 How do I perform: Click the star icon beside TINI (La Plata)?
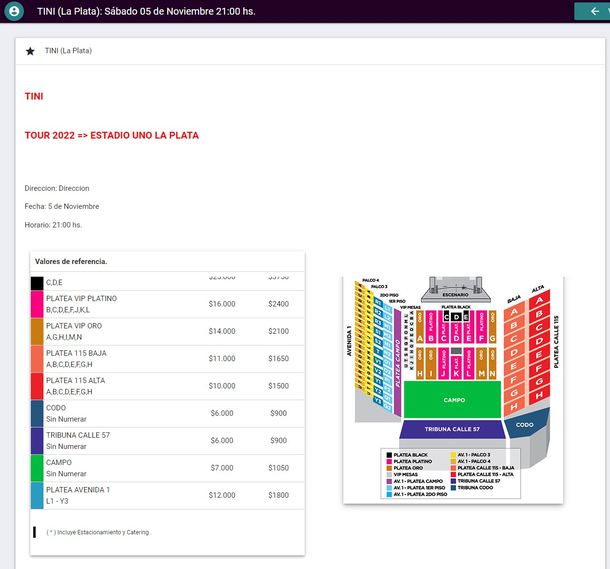(30, 51)
